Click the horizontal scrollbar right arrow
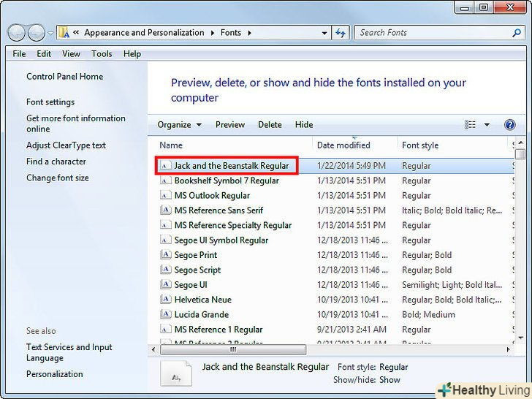The image size is (532, 399). click(x=508, y=349)
